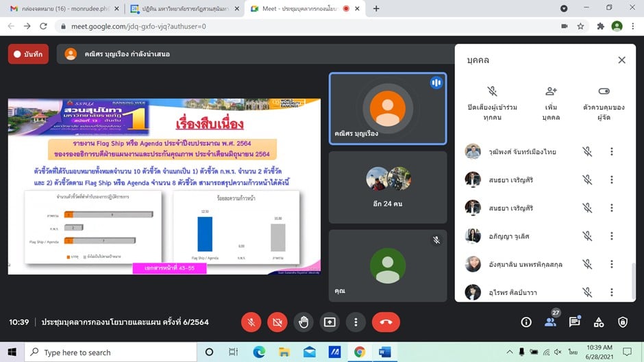Switch to the calendar (ปฏิทิน) browser tab
The height and width of the screenshot is (362, 644).
(185, 9)
